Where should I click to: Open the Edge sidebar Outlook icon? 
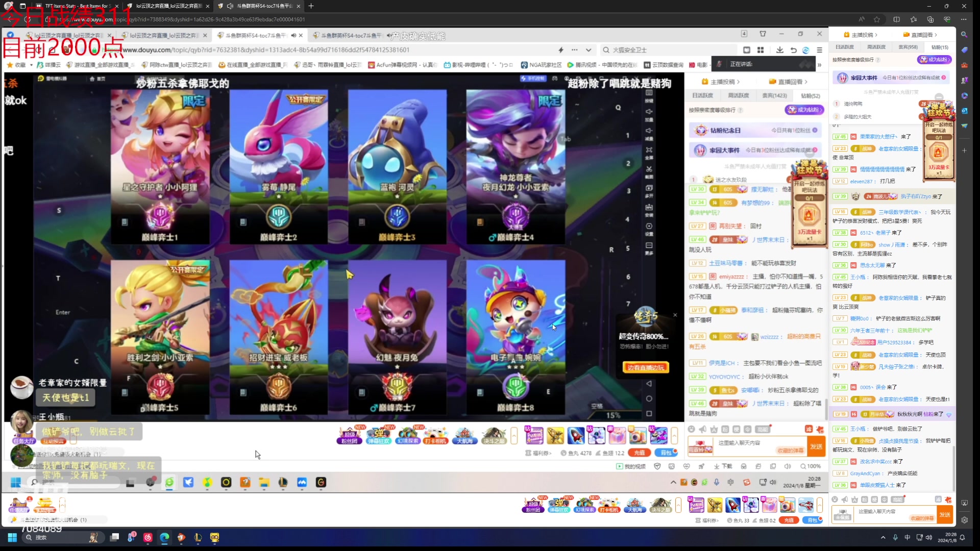point(964,110)
